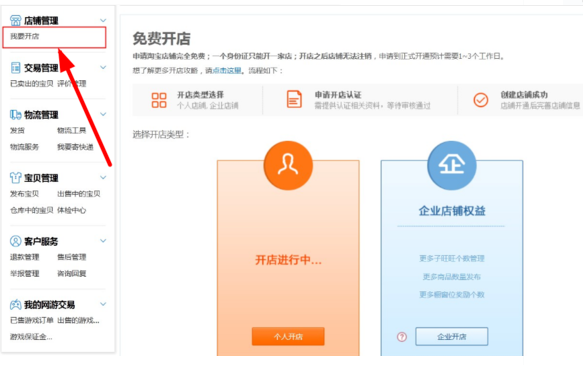This screenshot has height=365, width=583.
Task: Open 出售的游戏 in the sidebar
Action: pos(78,320)
